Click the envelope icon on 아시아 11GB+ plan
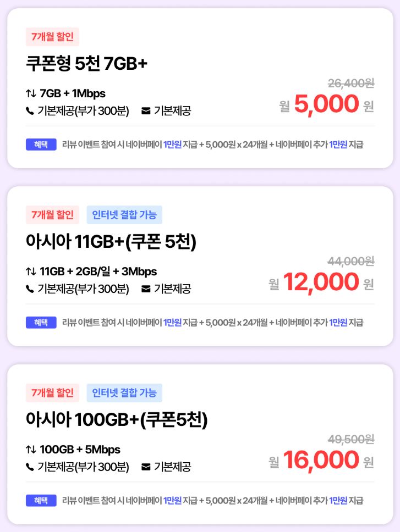The height and width of the screenshot is (532, 400). 146,289
